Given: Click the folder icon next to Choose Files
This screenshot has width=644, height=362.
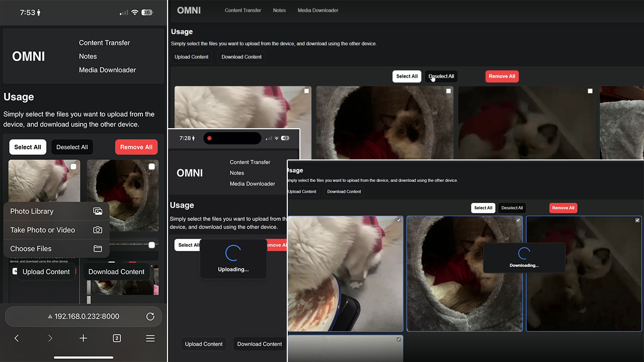Looking at the screenshot, I should click(x=98, y=249).
